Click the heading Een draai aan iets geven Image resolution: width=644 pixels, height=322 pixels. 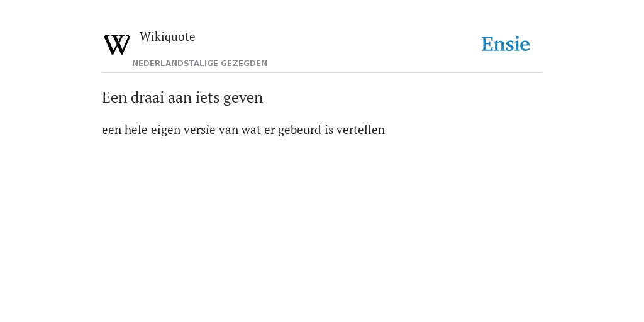182,97
